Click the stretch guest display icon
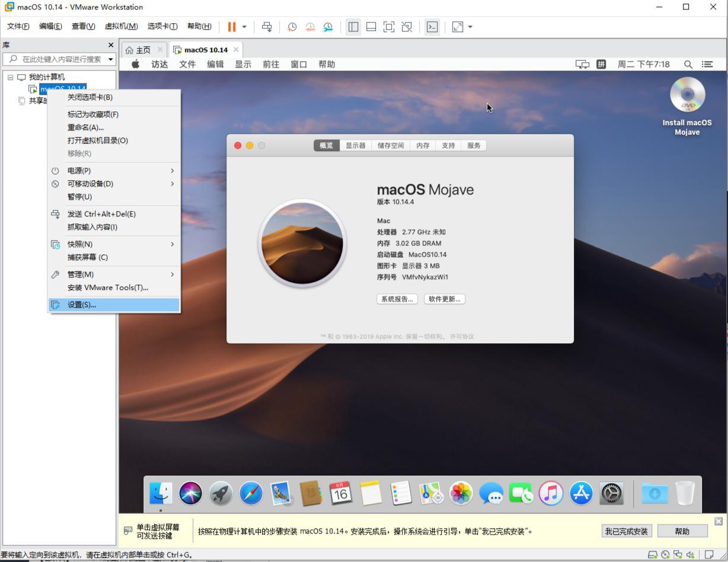 [x=458, y=27]
